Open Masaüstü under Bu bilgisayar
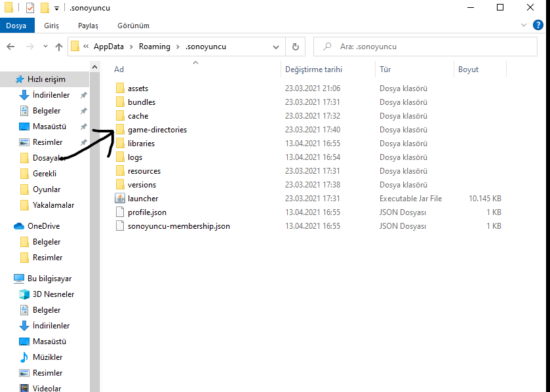 pyautogui.click(x=43, y=342)
